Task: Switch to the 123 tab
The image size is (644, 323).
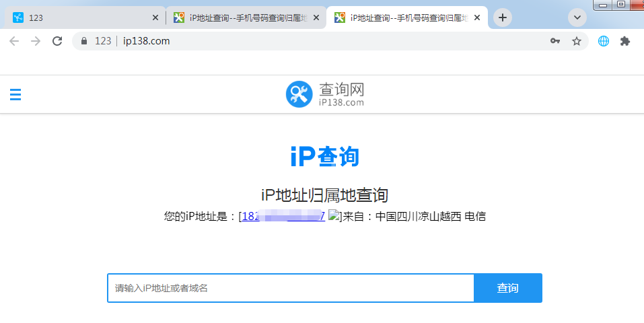Action: (84, 17)
